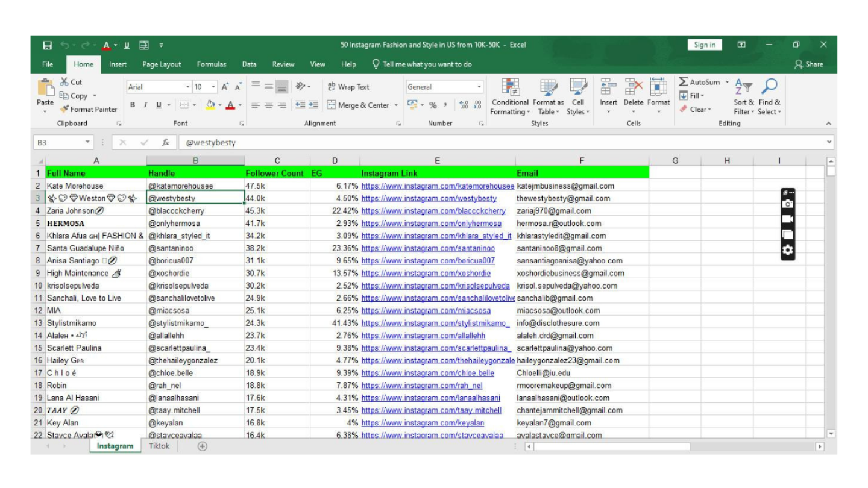Activate the Format Painter brush
Screen dimensions: 868x488
[x=64, y=109]
